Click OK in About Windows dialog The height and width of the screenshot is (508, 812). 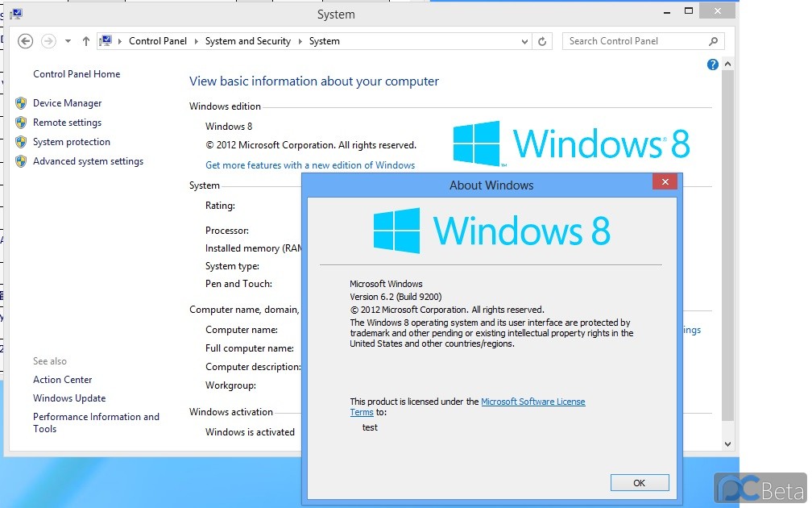pos(640,482)
